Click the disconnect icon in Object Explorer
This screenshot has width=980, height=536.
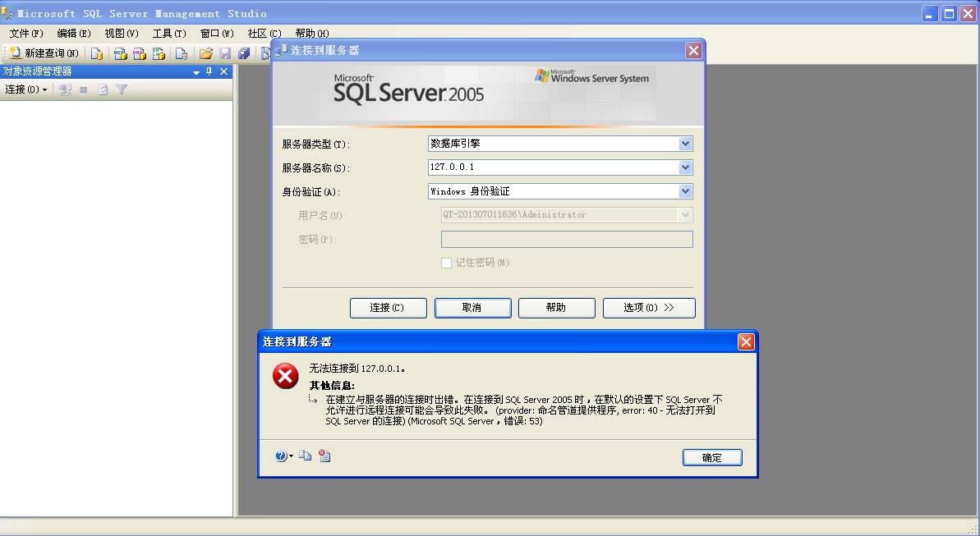click(65, 90)
